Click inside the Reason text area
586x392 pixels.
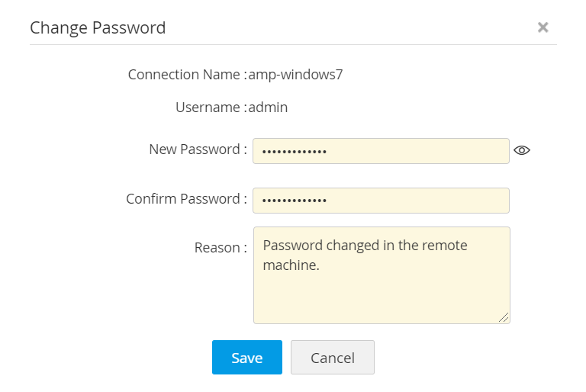[x=382, y=294]
